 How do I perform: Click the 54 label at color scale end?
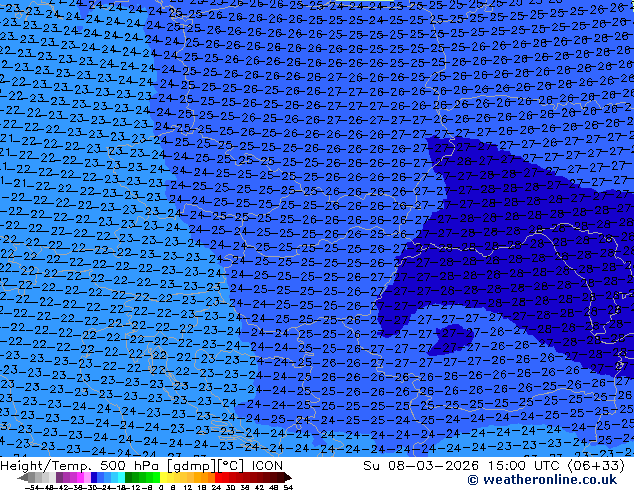(288, 487)
